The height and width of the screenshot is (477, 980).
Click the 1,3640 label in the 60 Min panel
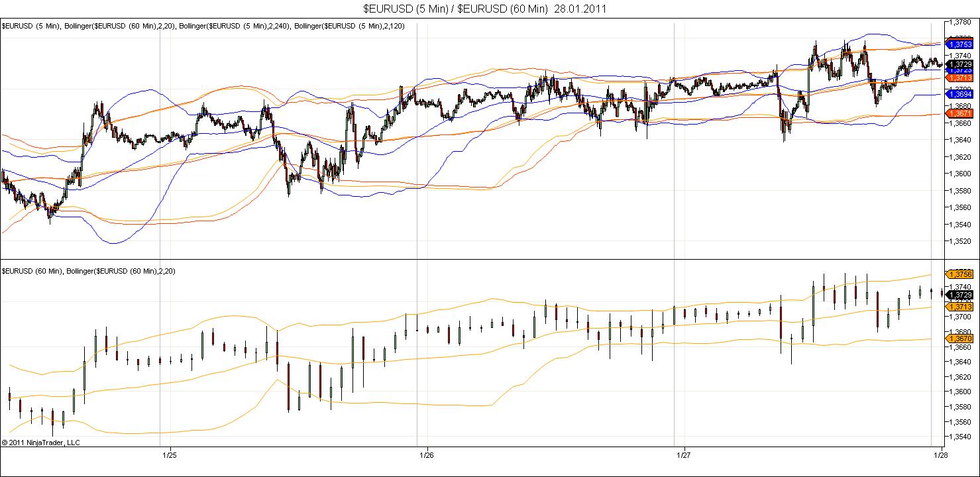click(x=961, y=362)
